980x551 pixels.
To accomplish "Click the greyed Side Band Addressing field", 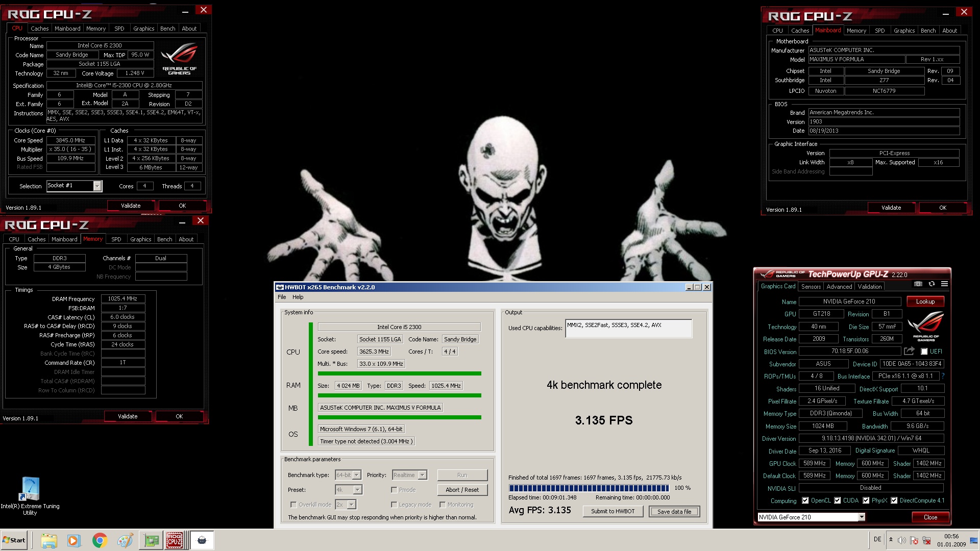I will coord(851,171).
